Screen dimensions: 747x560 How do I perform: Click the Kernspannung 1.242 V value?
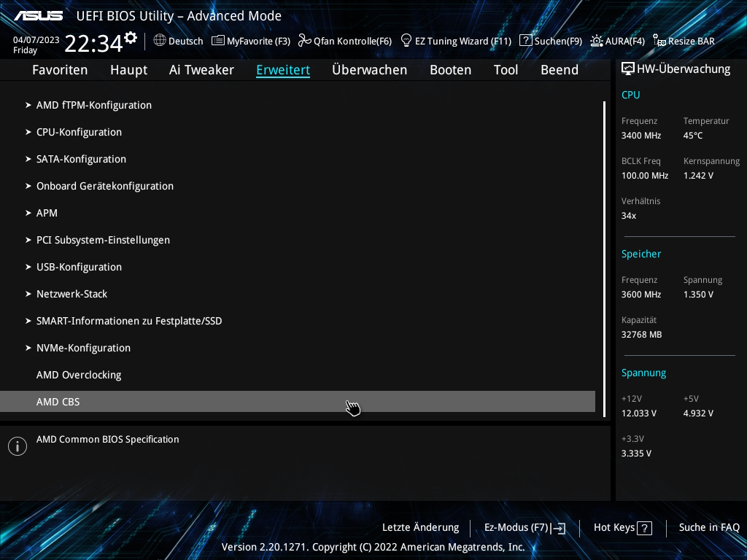(698, 176)
